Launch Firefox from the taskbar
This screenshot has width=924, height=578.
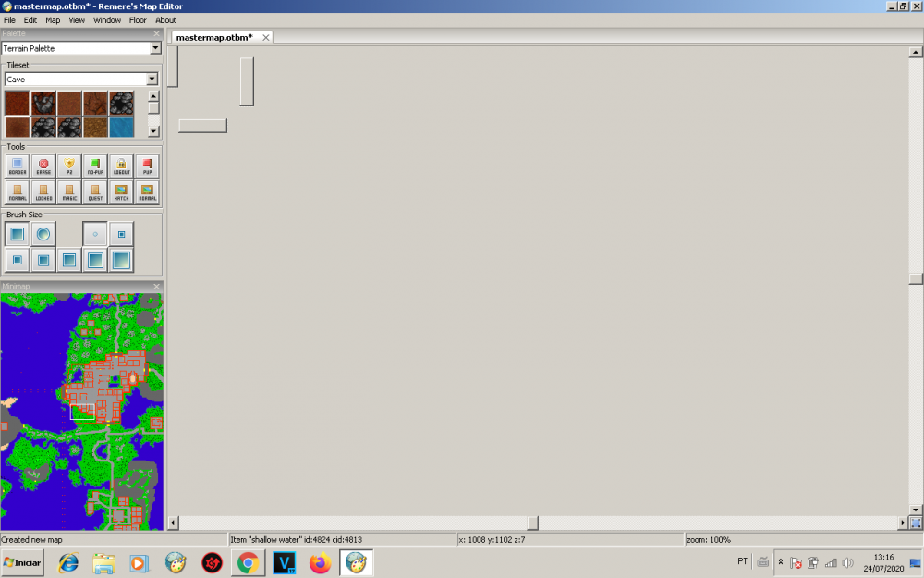pos(320,562)
